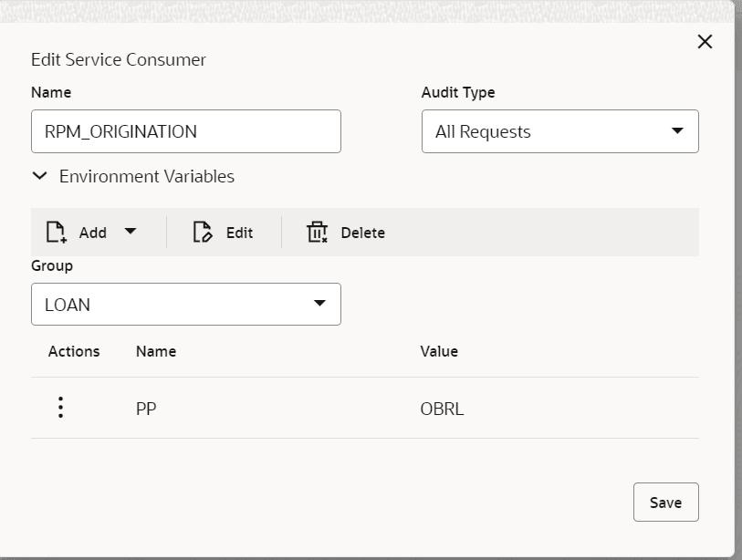The width and height of the screenshot is (742, 560).
Task: Click the Delete trash icon
Action: (x=317, y=233)
